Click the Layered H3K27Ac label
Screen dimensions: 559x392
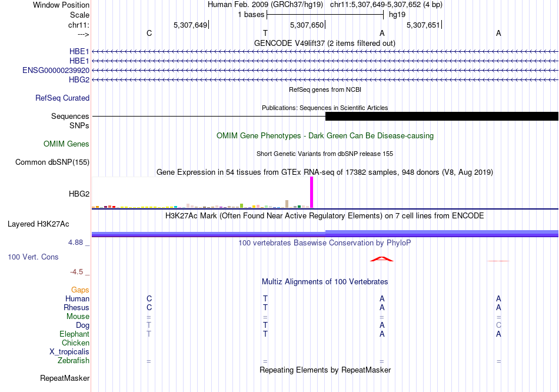38,224
